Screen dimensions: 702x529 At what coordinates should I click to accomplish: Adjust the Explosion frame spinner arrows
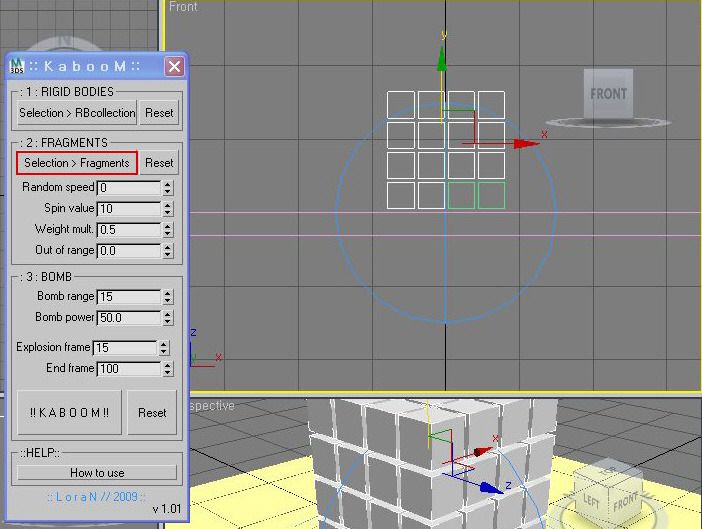[164, 348]
